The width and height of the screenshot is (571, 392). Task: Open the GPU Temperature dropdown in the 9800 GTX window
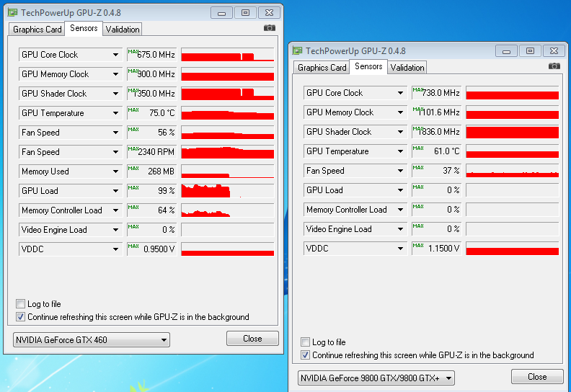[x=355, y=151]
